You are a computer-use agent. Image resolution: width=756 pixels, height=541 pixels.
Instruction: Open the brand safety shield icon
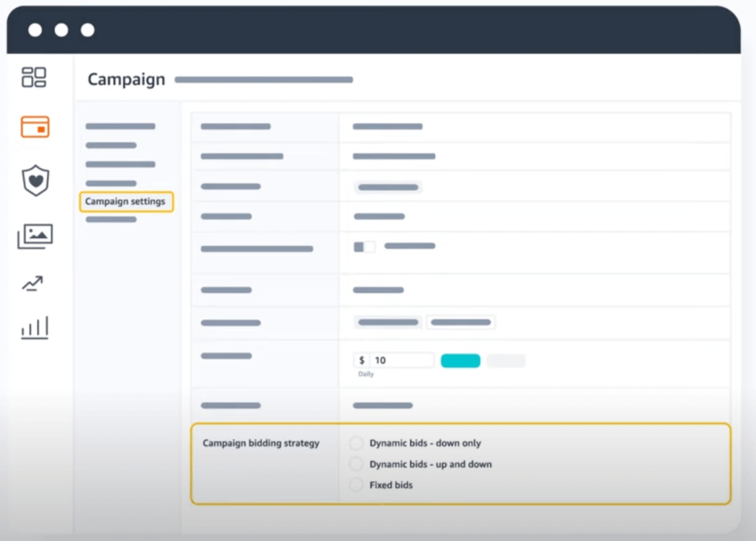pos(35,181)
